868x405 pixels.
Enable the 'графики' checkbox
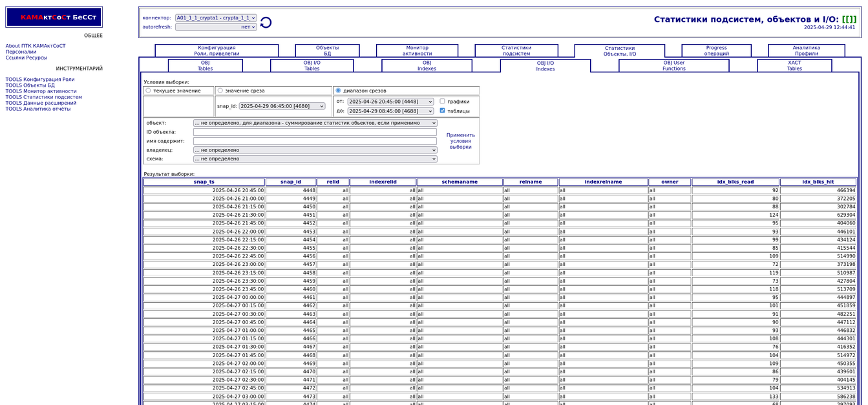tap(443, 101)
